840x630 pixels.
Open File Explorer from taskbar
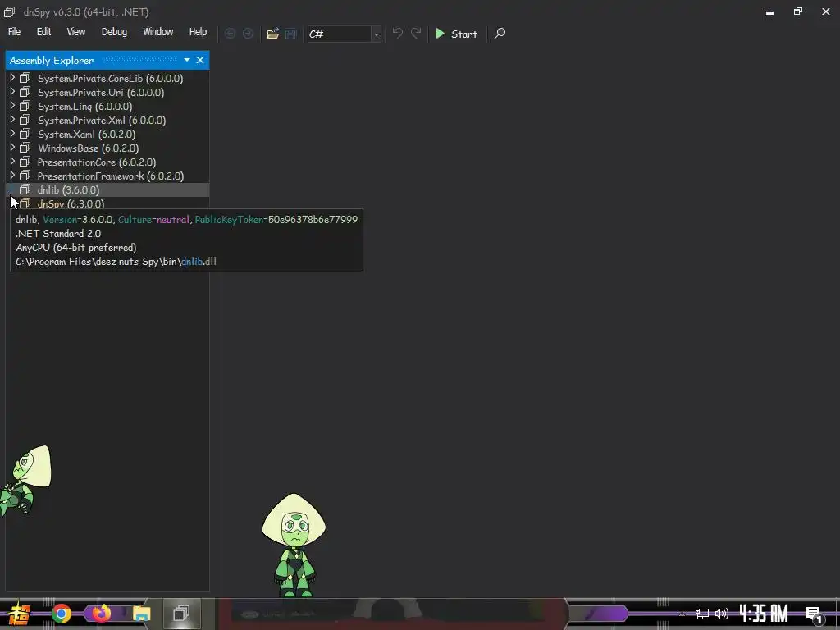point(141,614)
